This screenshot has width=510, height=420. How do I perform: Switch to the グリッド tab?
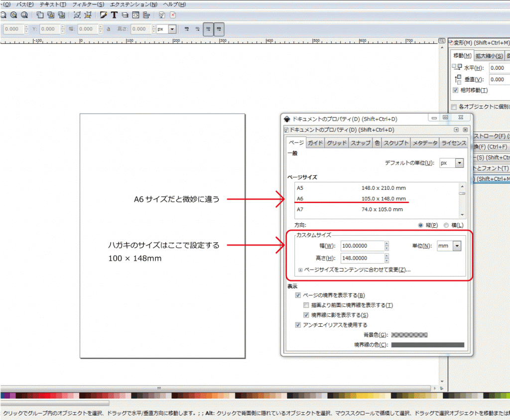337,143
